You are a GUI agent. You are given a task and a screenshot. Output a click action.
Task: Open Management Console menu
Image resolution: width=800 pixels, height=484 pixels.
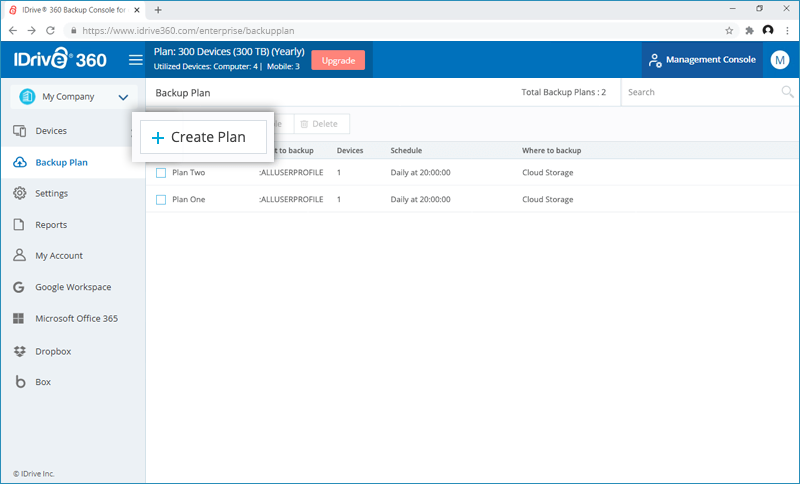(x=701, y=60)
